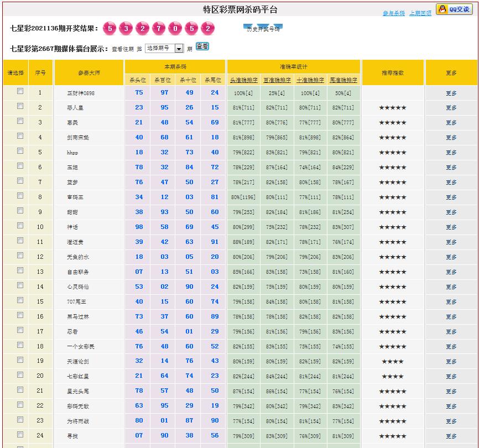This screenshot has height=448, width=479.
Task: Sort by 头准确排序 column
Action: [243, 80]
